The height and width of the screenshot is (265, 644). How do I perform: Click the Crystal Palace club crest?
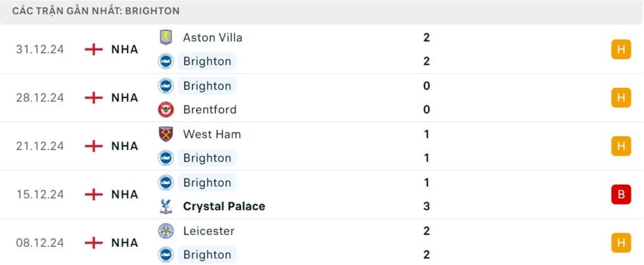[x=166, y=207]
